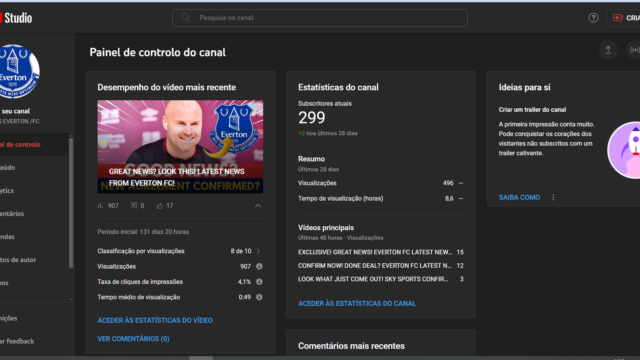This screenshot has width=640, height=360.
Task: Open the help question mark icon
Action: coord(593,18)
